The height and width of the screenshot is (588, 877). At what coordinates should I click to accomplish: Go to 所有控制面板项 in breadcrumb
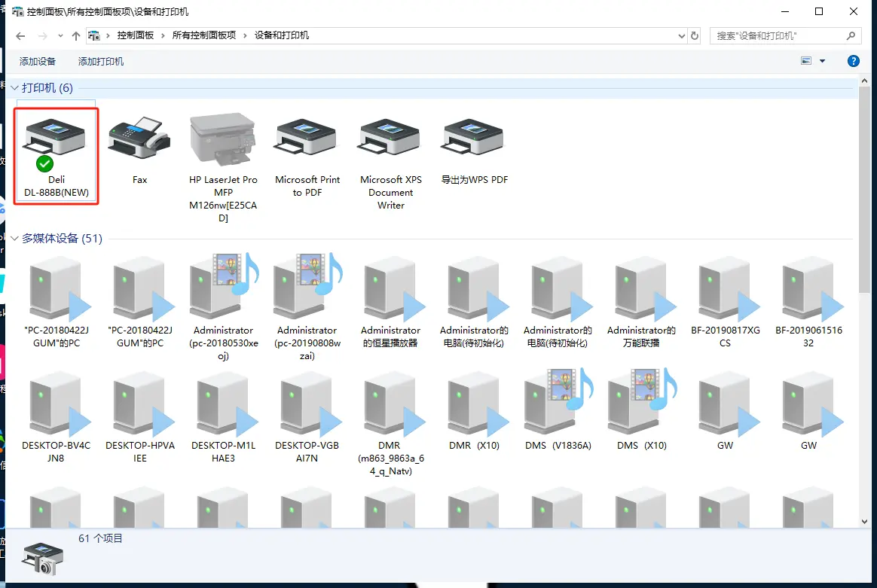click(203, 35)
